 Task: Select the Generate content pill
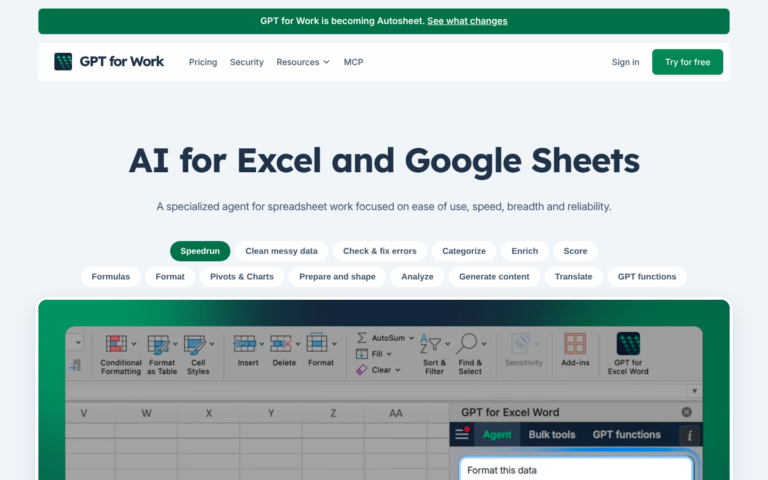coord(494,276)
